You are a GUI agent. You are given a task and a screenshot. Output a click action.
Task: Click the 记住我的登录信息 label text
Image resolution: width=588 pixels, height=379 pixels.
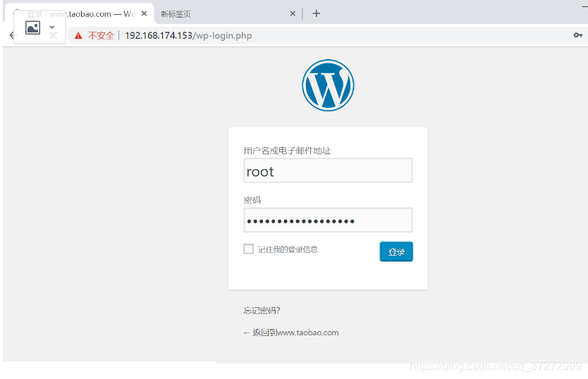[288, 249]
